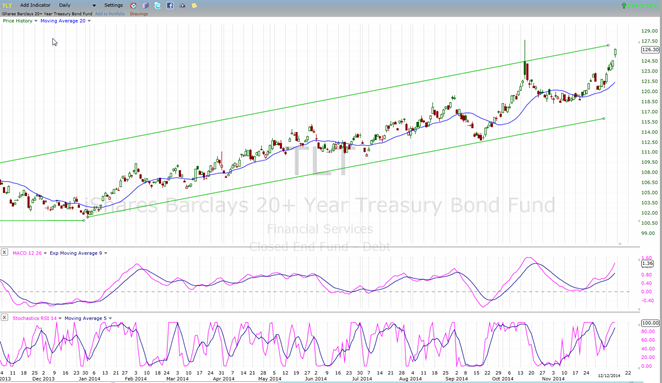This screenshot has height=383, width=662.
Task: Click the printer icon
Action: click(x=182, y=5)
